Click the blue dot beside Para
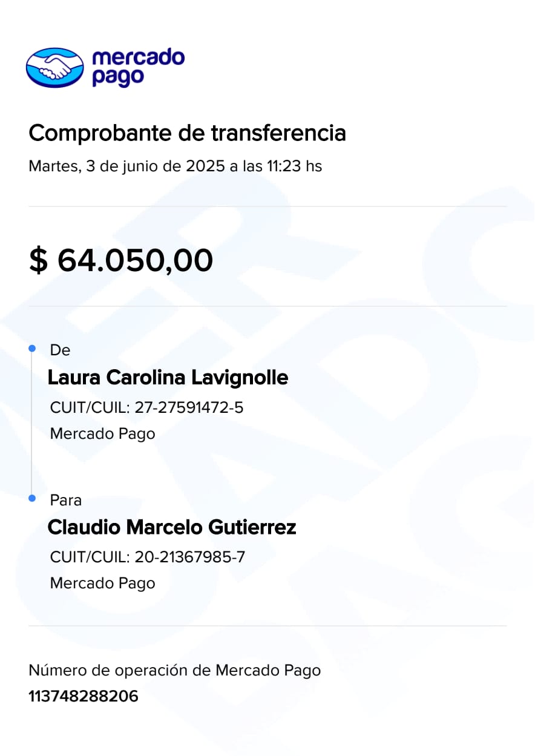 (x=32, y=499)
